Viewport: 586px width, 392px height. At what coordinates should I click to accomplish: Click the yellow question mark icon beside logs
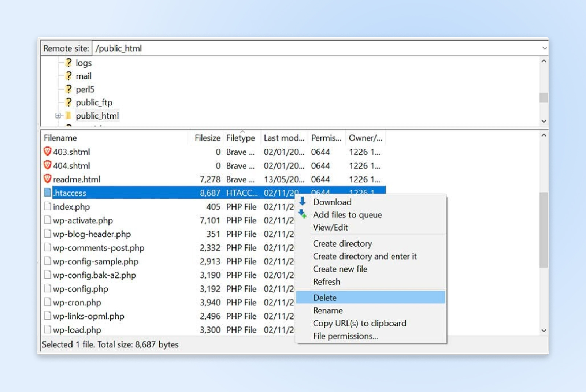click(x=68, y=63)
